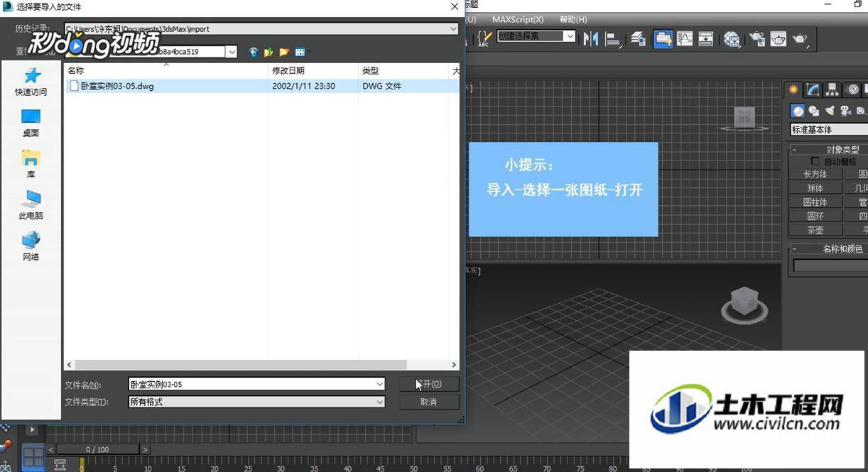Open the file type (文件类型) dropdown

coord(380,402)
